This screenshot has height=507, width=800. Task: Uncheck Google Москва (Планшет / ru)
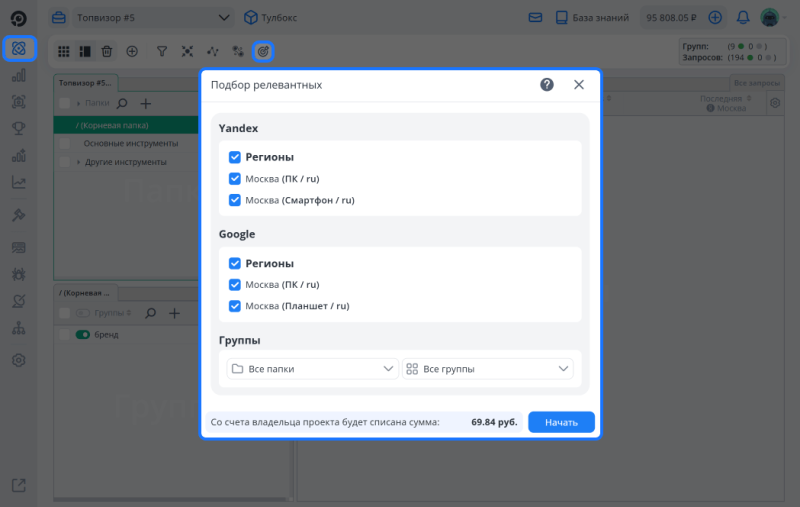point(235,306)
